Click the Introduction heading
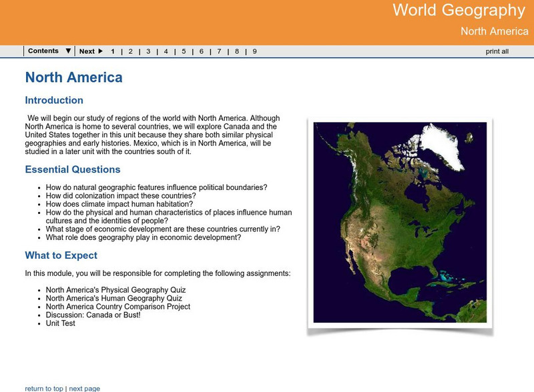The image size is (534, 392). 54,100
